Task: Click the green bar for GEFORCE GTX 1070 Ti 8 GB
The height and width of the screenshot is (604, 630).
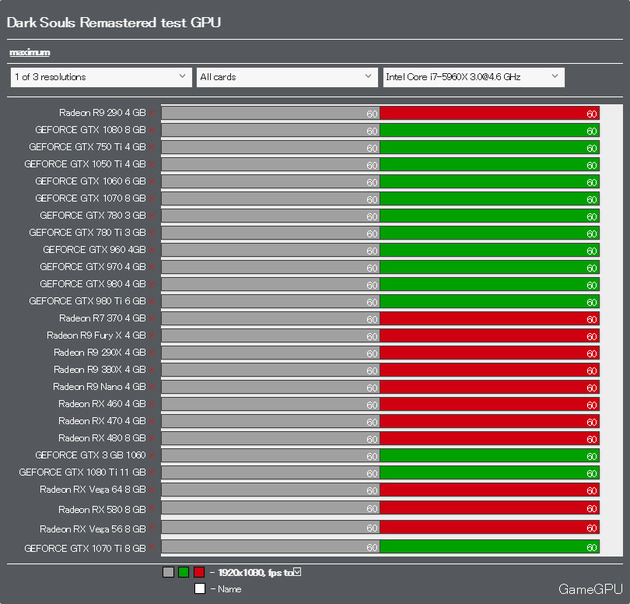Action: [490, 547]
